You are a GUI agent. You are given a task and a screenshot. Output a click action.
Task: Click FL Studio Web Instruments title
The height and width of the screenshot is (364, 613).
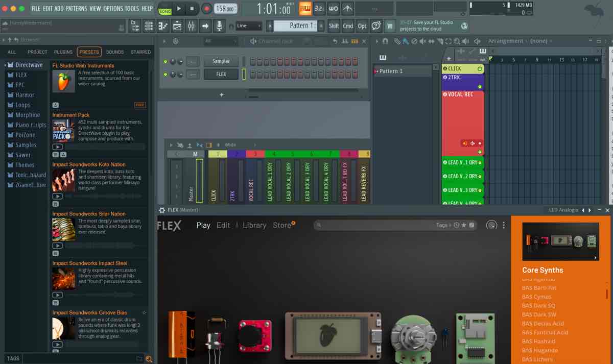[x=83, y=66]
